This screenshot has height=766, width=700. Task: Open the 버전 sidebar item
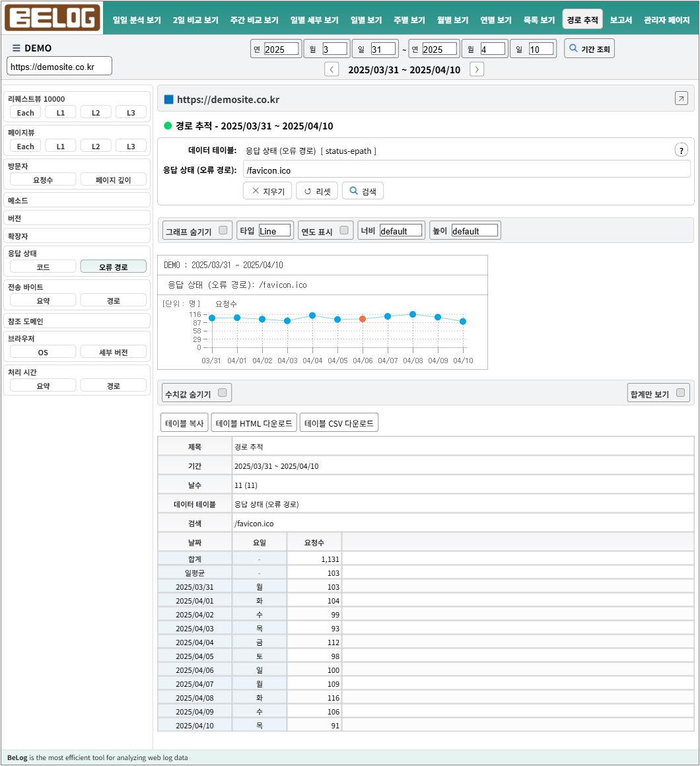point(77,218)
